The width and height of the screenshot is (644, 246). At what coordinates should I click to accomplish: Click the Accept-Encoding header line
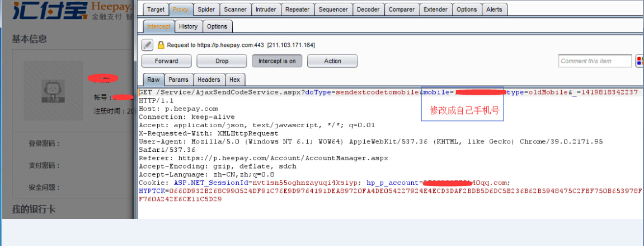217,166
